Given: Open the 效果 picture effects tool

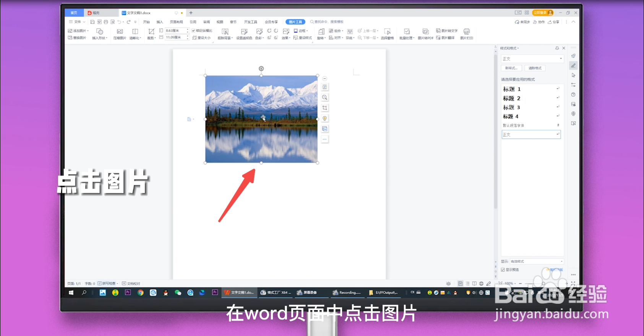Looking at the screenshot, I should pos(286,34).
